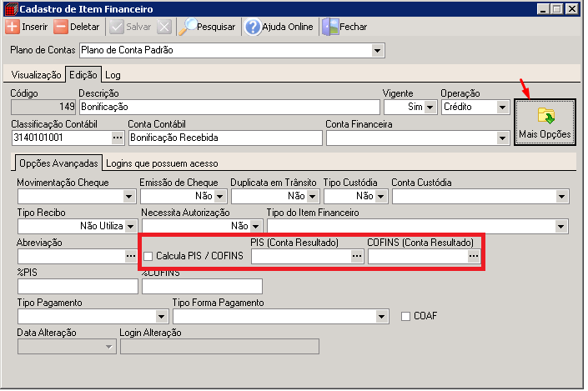The image size is (588, 391).
Task: Click the Pesquisar button label
Action: (x=216, y=27)
